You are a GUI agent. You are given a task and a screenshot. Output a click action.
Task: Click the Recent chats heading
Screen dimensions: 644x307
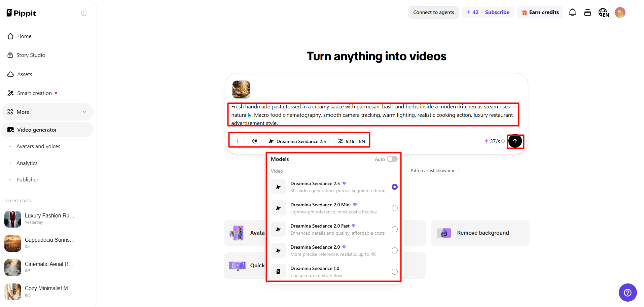coord(17,201)
